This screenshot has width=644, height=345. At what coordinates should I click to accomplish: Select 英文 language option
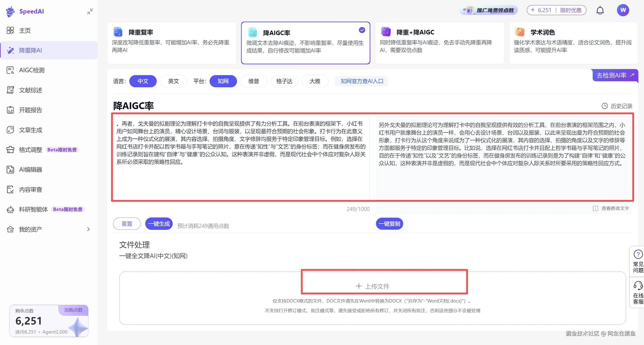tap(173, 81)
